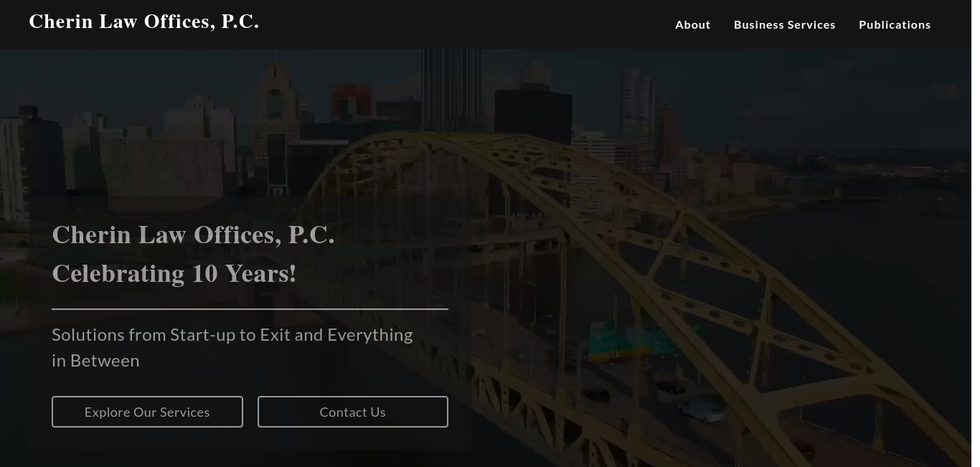Click the dark overlay panel below the buttons
Screen dimensions: 980x467
point(250,439)
